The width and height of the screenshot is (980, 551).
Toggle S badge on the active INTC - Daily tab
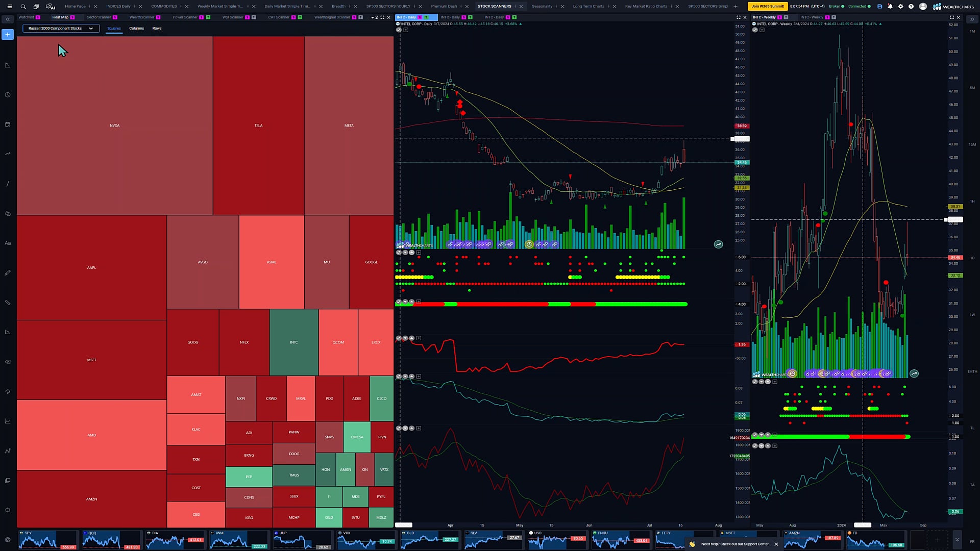click(x=420, y=17)
